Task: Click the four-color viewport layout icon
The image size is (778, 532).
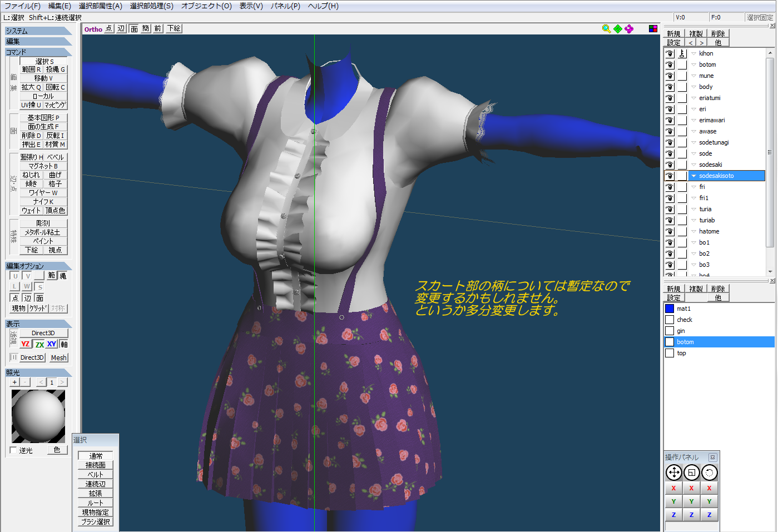Action: coord(653,28)
